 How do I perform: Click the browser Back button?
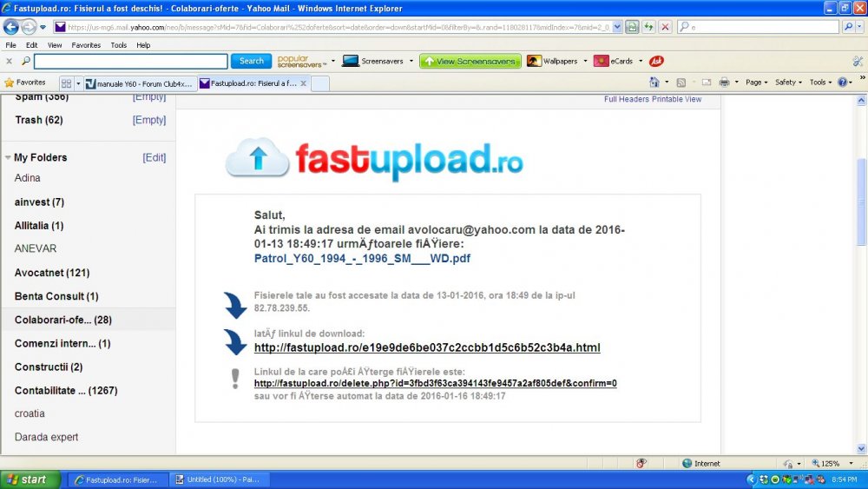pyautogui.click(x=10, y=27)
